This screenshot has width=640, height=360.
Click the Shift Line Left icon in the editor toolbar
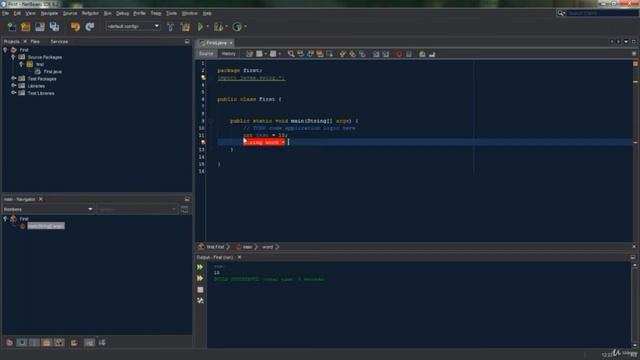click(376, 54)
